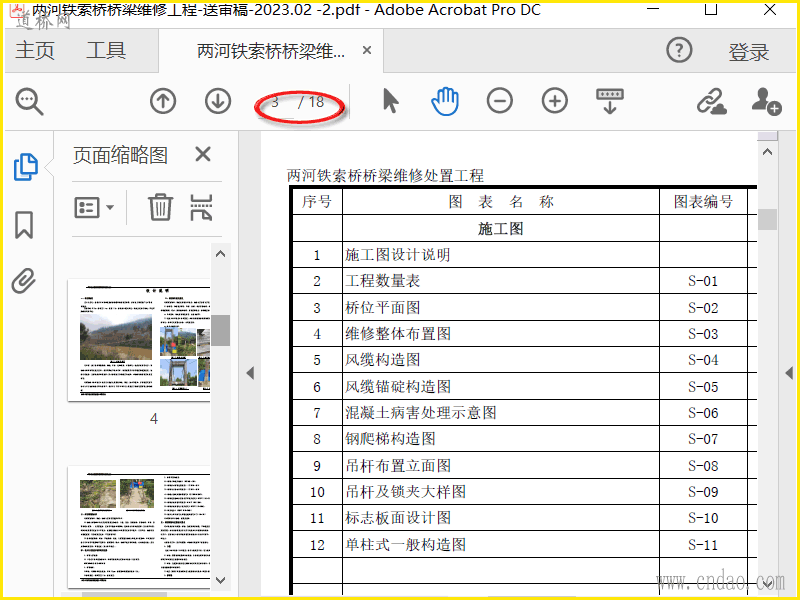Click the 标志板面设计图 entry
Image resolution: width=800 pixels, height=600 pixels.
[x=398, y=518]
